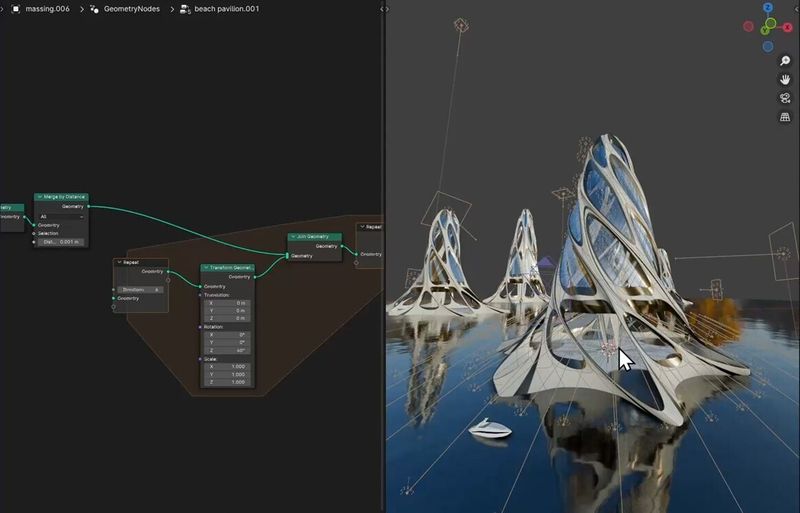The image size is (800, 513).
Task: Select the pan view hand icon
Action: pos(785,79)
